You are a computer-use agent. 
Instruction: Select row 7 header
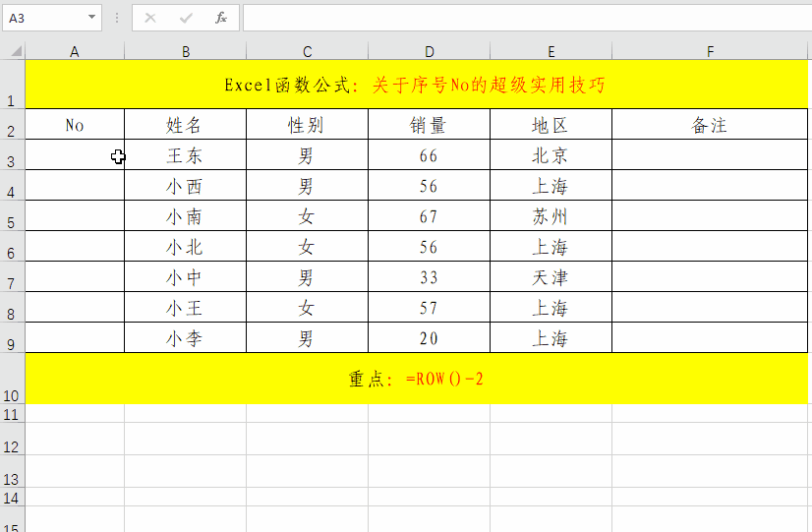(x=12, y=277)
